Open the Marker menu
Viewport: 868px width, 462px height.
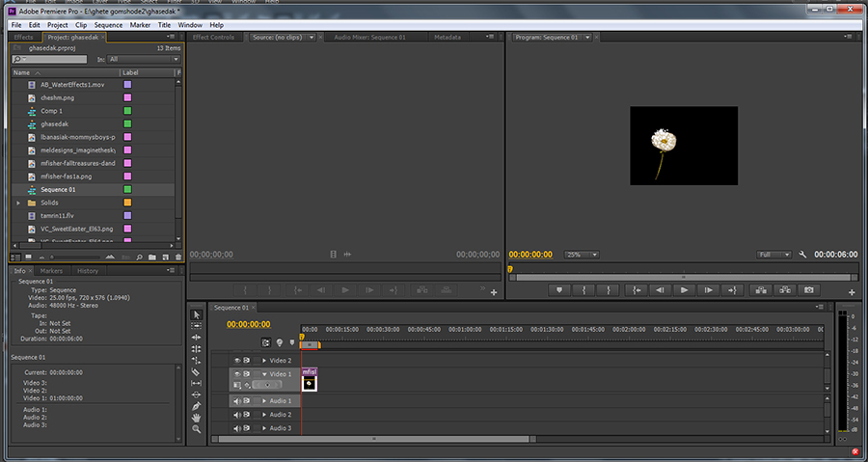(140, 25)
